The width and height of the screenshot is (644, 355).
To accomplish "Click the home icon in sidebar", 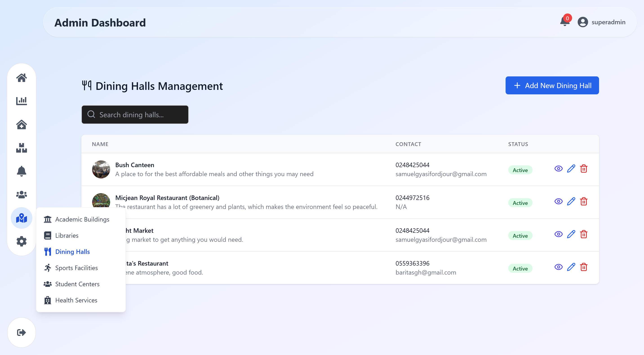I will click(x=22, y=78).
